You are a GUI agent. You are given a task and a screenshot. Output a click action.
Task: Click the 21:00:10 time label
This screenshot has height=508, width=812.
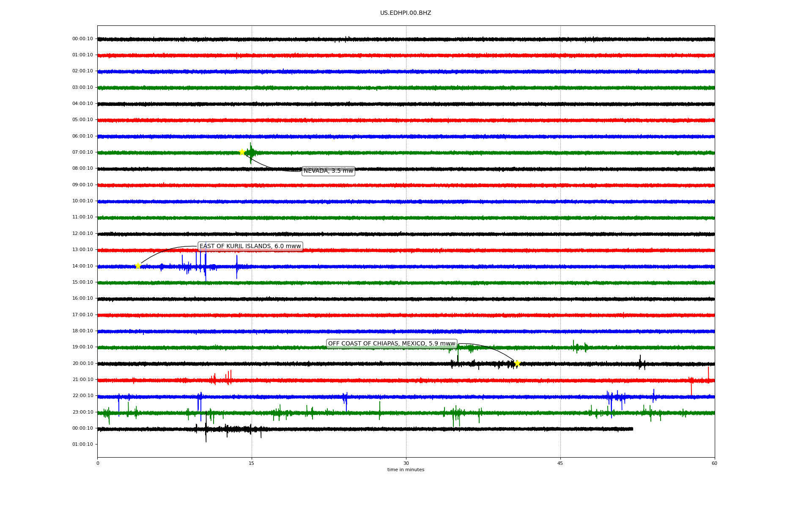82,380
